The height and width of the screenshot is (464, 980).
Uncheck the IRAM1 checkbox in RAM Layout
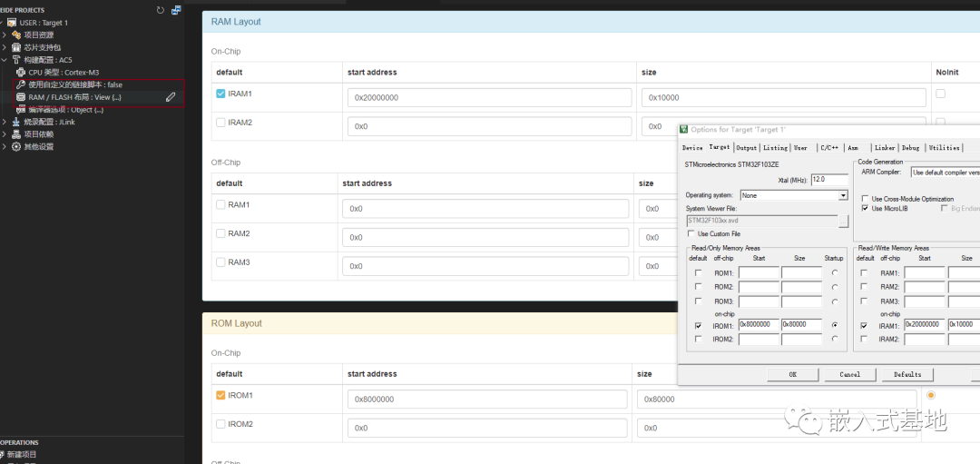tap(220, 94)
